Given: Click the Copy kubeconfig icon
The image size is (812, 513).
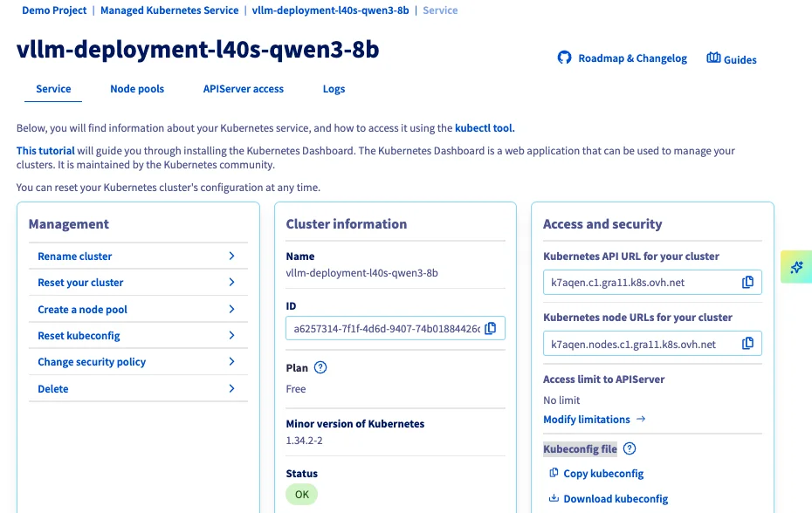Looking at the screenshot, I should 554,473.
